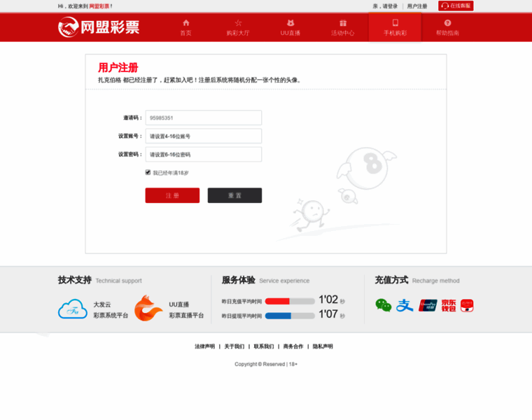This screenshot has height=420, width=532.
Task: Select Alipay blue icon
Action: [405, 305]
